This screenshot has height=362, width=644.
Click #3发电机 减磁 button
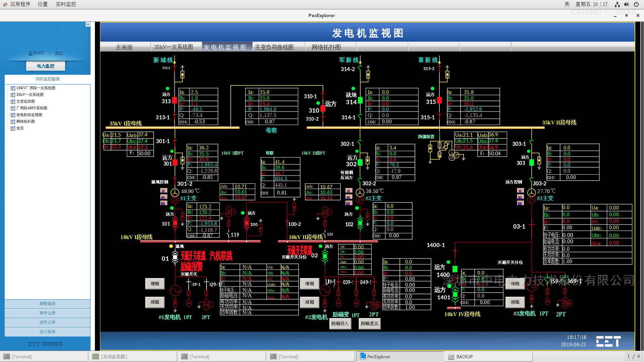[515, 302]
